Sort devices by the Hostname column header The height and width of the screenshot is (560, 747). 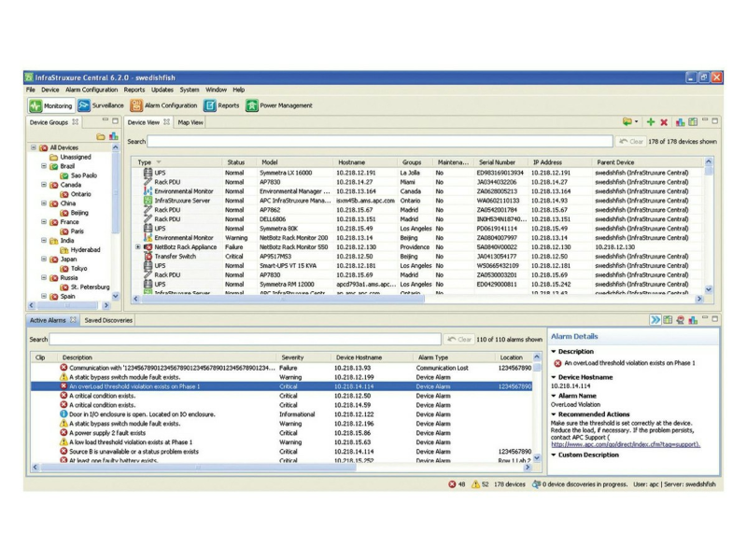(x=366, y=162)
